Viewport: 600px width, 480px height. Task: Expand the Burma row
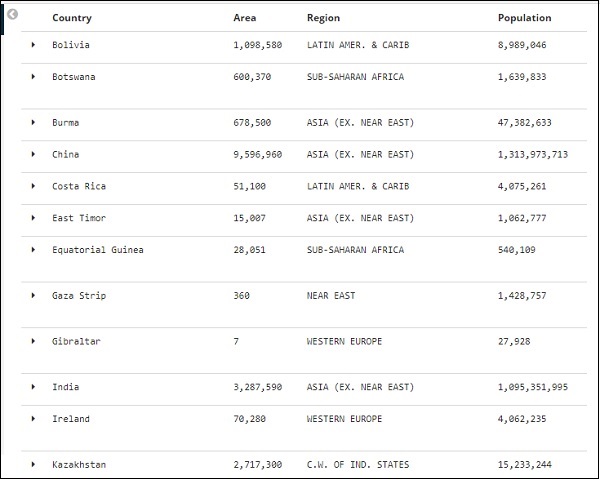pyautogui.click(x=33, y=123)
